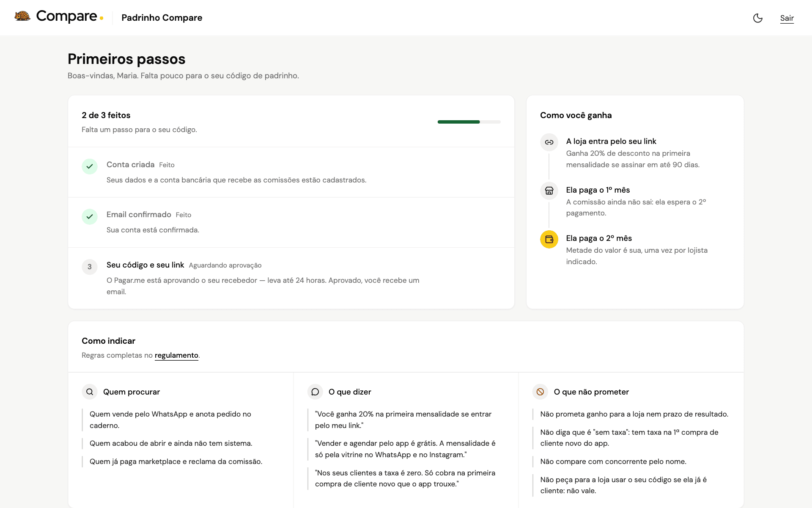The width and height of the screenshot is (812, 508).
Task: Click the green check icon beside Email confirmado
Action: click(90, 216)
